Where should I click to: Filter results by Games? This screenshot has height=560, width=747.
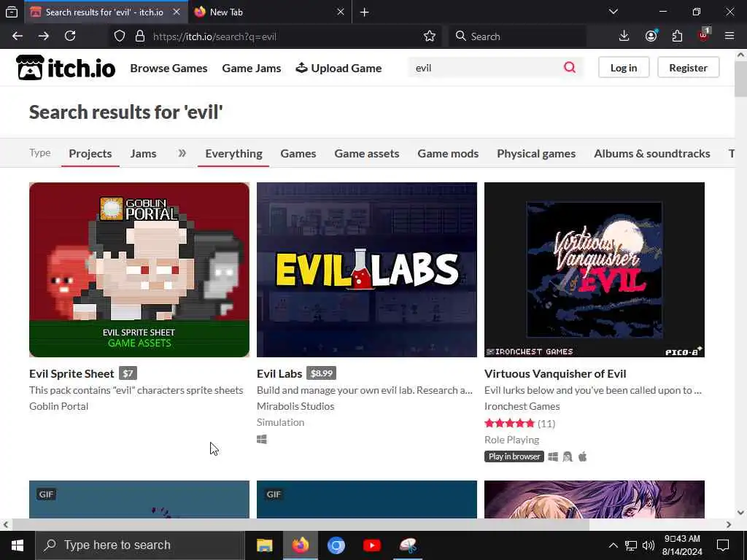click(x=298, y=153)
